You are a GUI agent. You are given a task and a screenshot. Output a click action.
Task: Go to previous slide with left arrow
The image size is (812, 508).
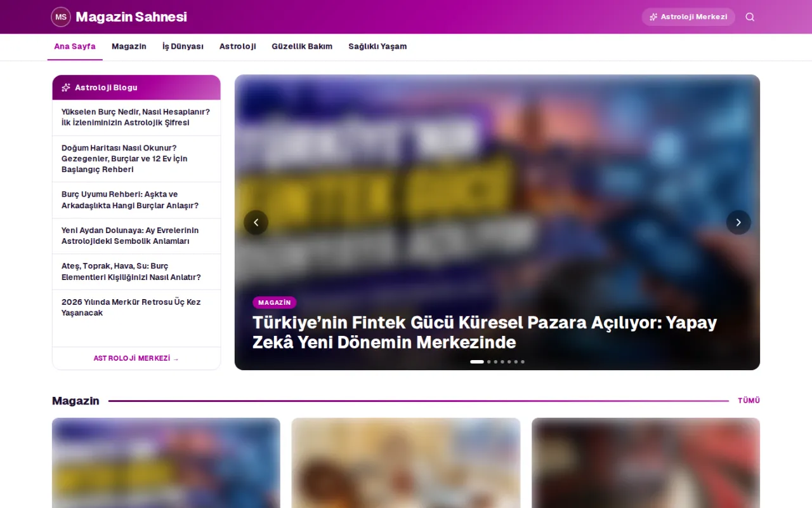pyautogui.click(x=256, y=222)
